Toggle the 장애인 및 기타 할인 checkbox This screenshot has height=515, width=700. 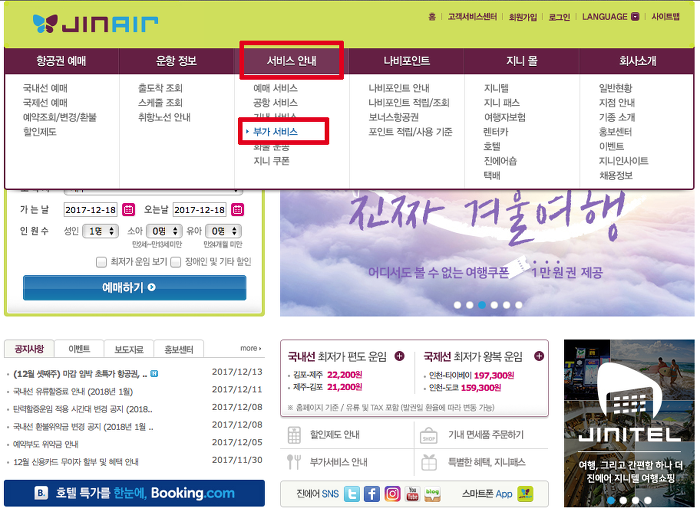[176, 262]
